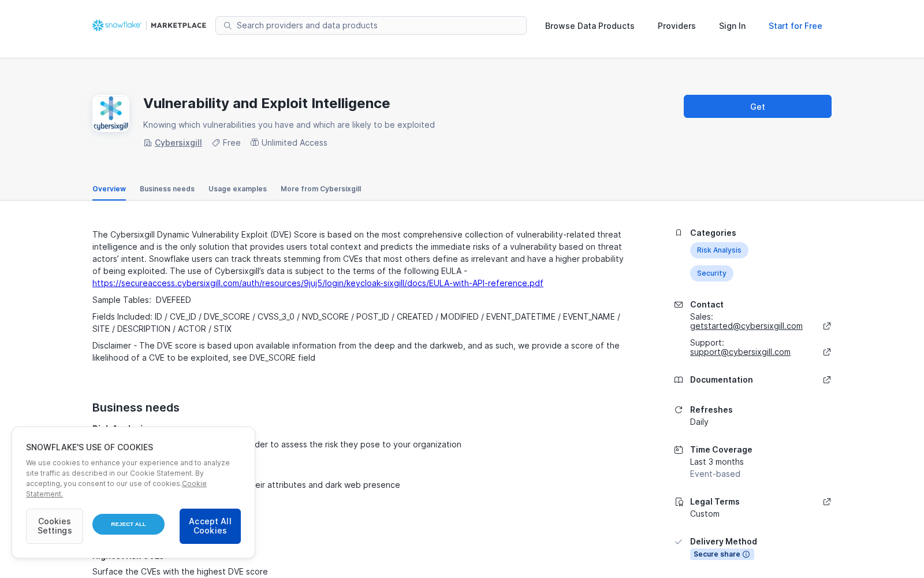Open Legal Terms external link icon
This screenshot has width=924, height=578.
click(x=827, y=502)
